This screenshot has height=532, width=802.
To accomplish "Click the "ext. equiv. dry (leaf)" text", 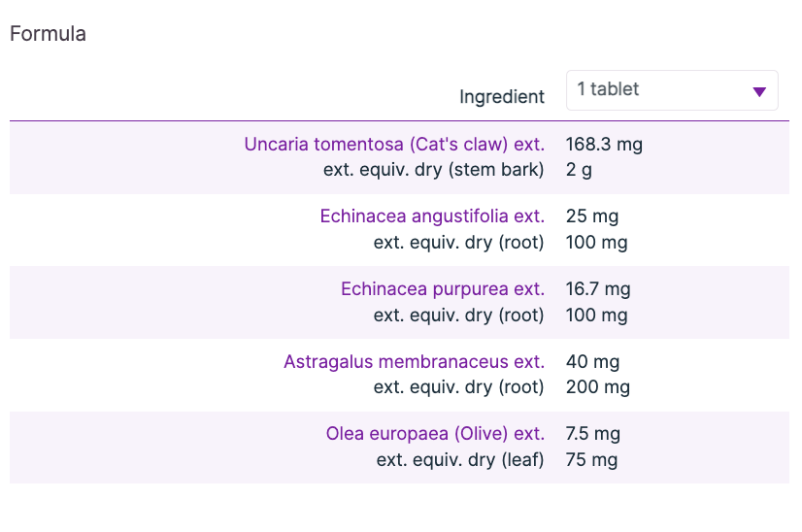I will click(460, 459).
